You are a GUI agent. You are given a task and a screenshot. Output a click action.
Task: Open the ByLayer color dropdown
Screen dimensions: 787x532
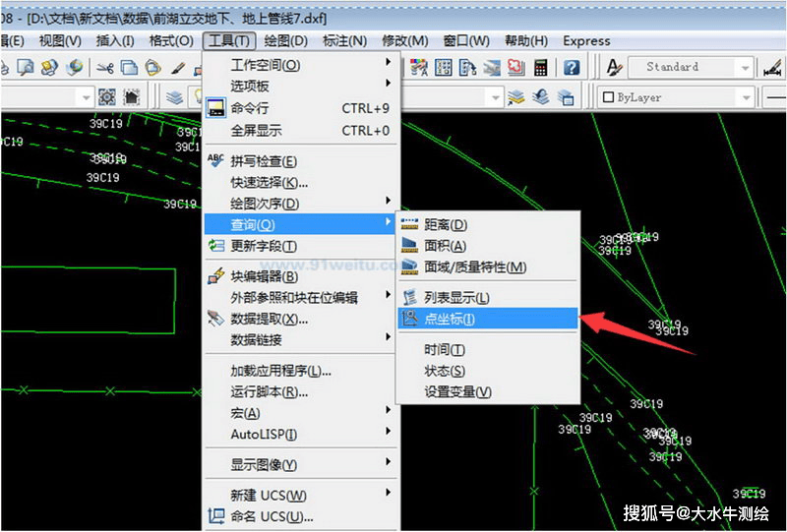click(676, 97)
